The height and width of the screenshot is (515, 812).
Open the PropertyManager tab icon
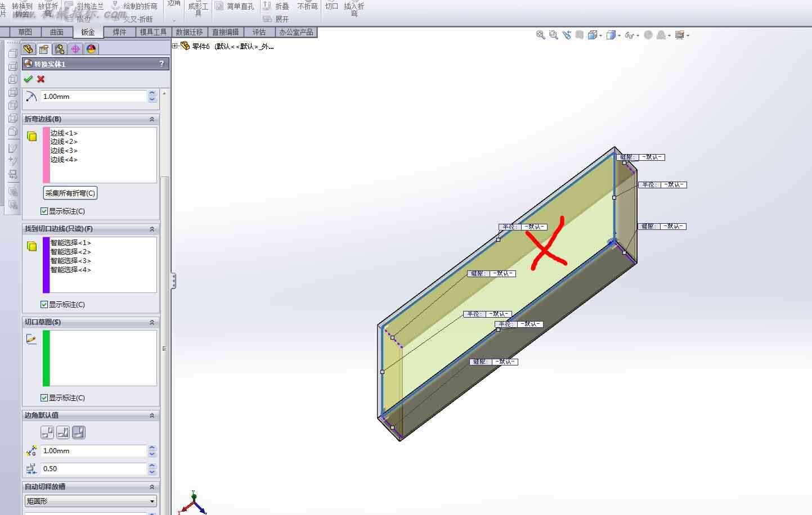44,49
